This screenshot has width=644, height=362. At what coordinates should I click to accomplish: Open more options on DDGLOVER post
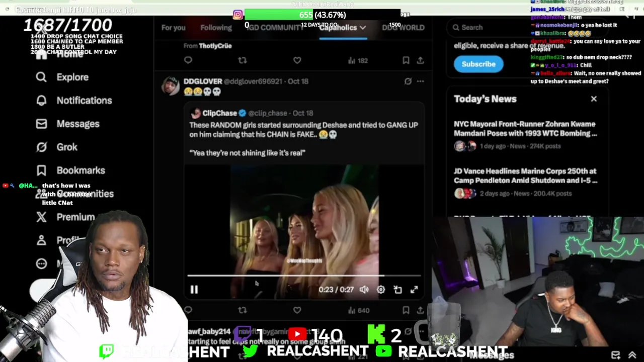[420, 81]
